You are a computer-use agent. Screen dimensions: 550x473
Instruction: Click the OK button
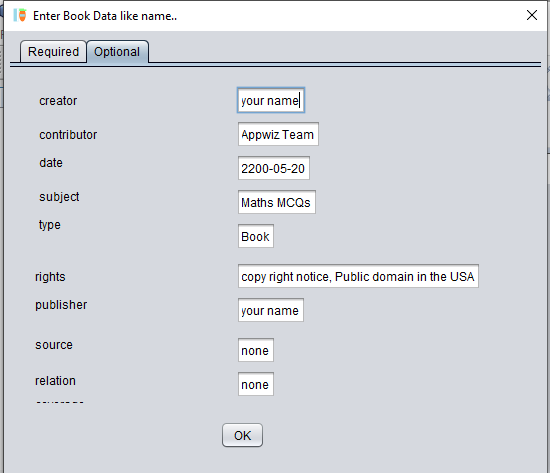242,435
